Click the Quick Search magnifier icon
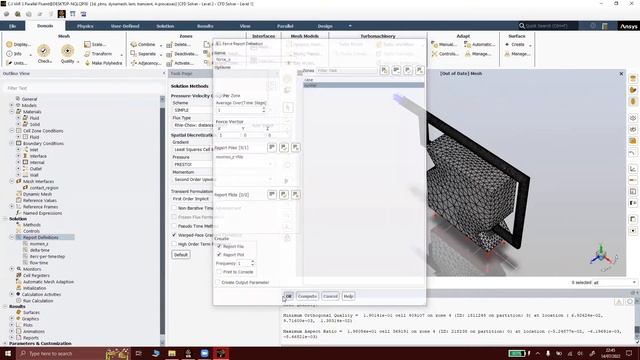Image resolution: width=640 pixels, height=360 pixels. 522,26
